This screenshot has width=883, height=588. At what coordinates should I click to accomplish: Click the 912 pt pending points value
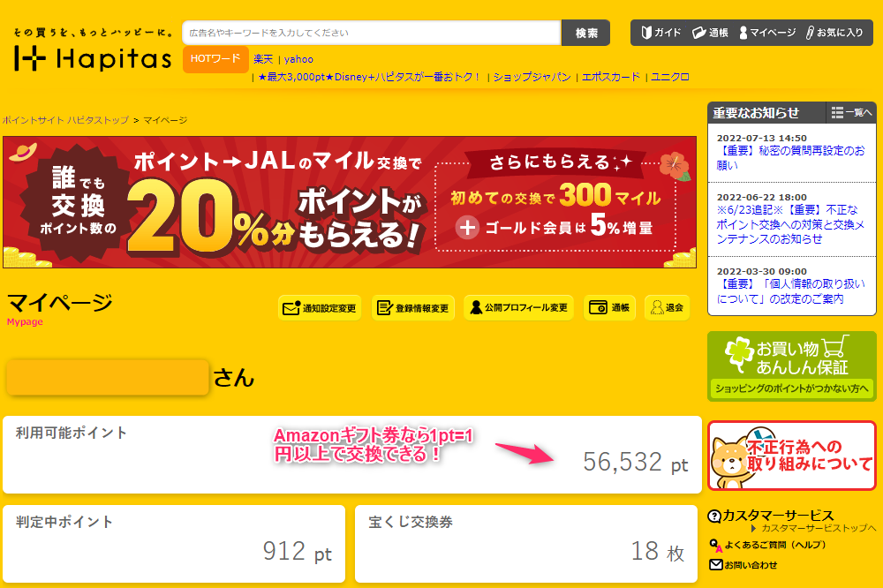click(x=298, y=552)
